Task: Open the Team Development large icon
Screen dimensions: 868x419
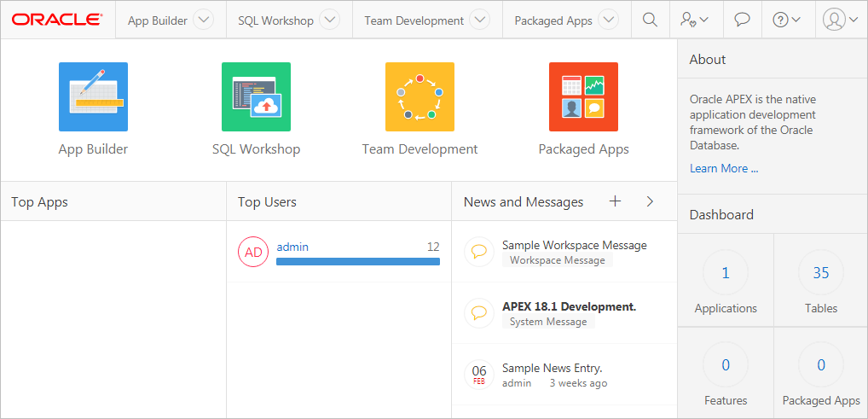Action: (420, 96)
